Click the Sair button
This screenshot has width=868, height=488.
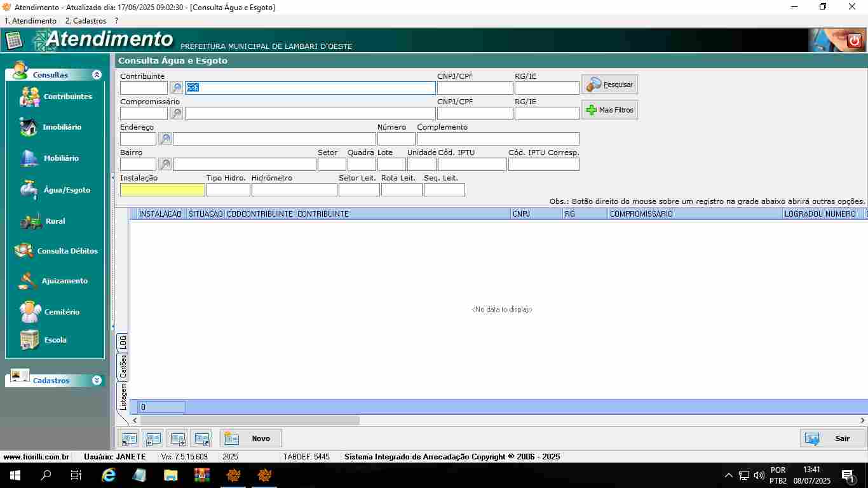point(832,438)
